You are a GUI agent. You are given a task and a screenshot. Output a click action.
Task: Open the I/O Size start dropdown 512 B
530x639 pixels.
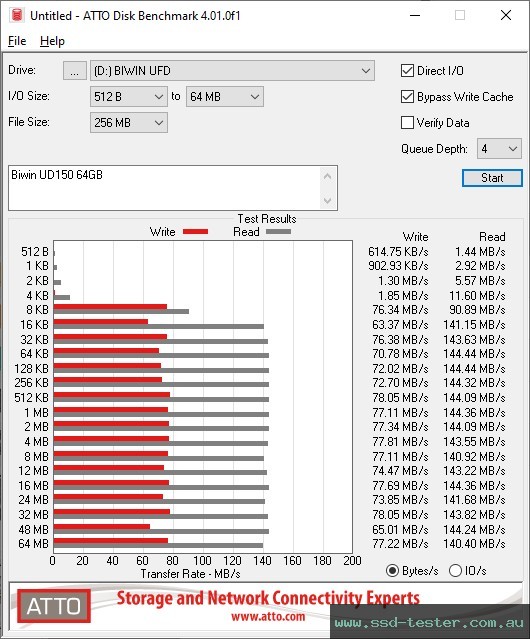click(x=129, y=97)
